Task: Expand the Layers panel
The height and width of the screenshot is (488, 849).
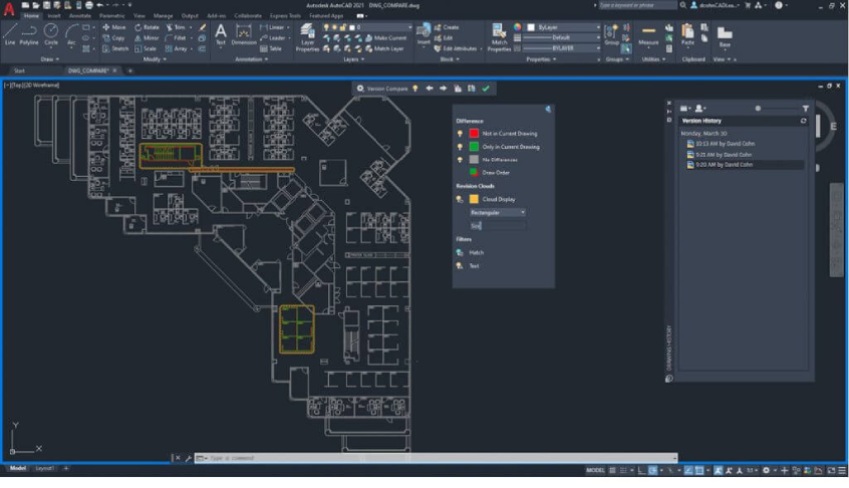Action: point(354,59)
